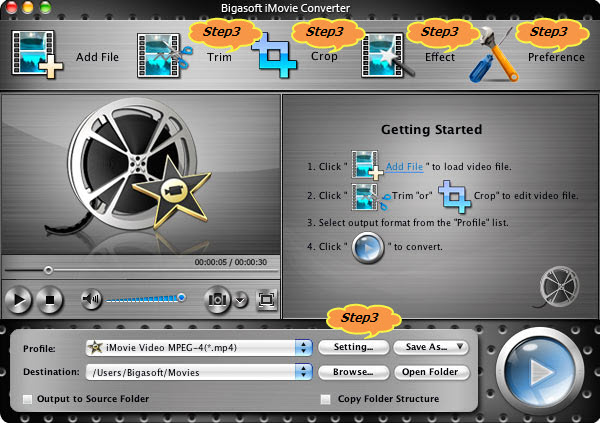Image resolution: width=600 pixels, height=423 pixels.
Task: Click the Open Folder button
Action: 431,372
